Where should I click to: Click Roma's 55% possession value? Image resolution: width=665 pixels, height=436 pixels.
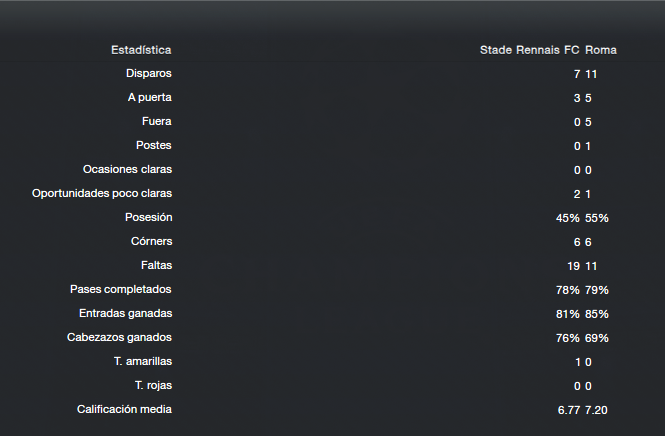(x=597, y=218)
